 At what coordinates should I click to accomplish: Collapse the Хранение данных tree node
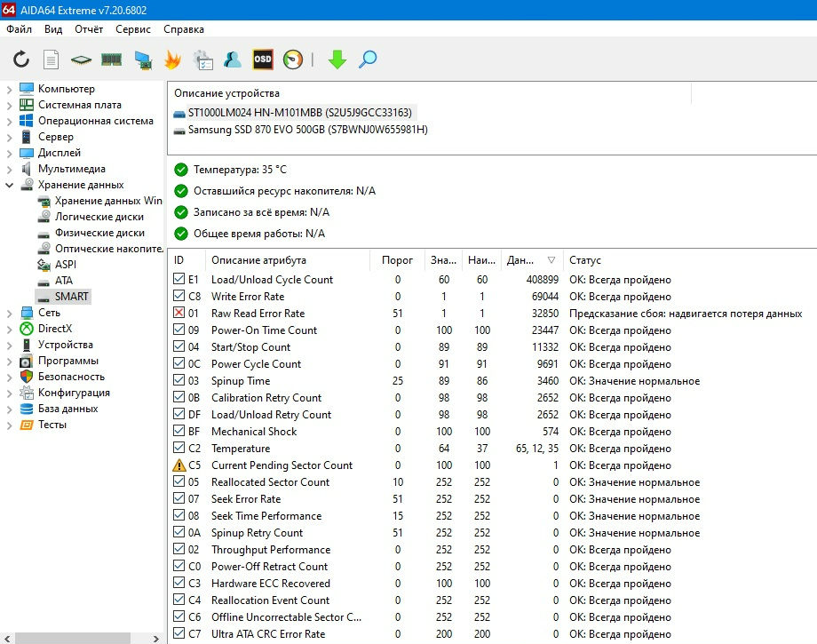coord(9,185)
